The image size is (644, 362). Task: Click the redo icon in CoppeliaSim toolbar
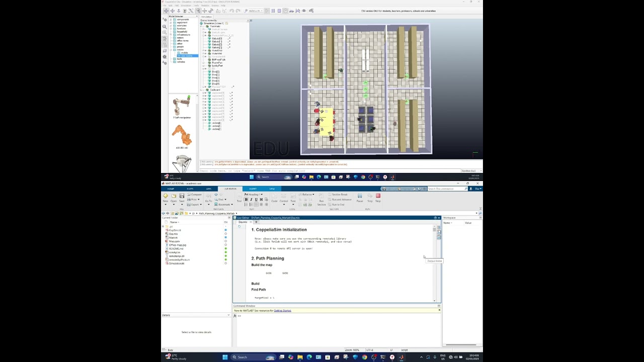[237, 11]
